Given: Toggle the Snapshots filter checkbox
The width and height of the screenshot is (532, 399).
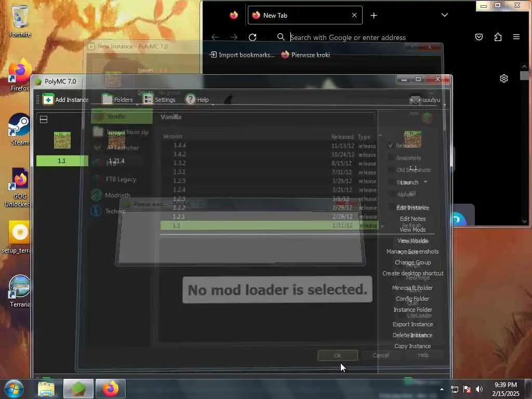Looking at the screenshot, I should pos(391,158).
